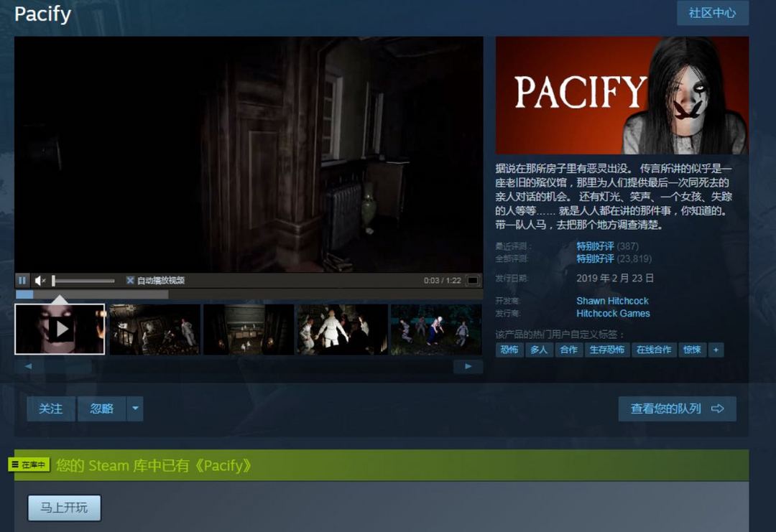Follow the game with 关注 button
Viewport: 776px width, 532px height.
click(x=50, y=409)
